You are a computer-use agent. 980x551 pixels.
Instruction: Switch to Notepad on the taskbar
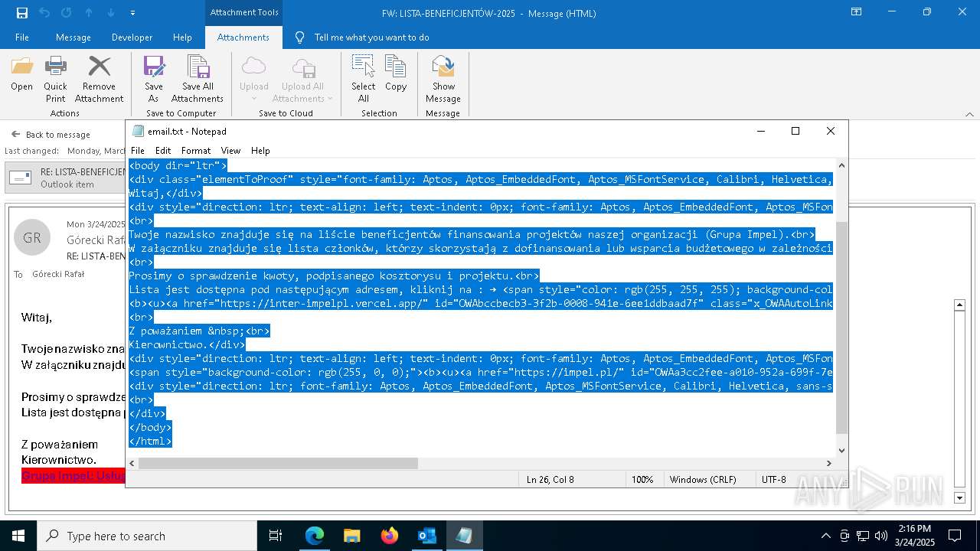(464, 536)
